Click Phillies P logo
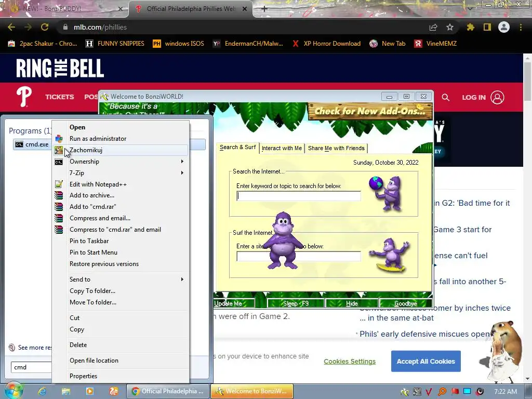The height and width of the screenshot is (399, 532). 24,97
